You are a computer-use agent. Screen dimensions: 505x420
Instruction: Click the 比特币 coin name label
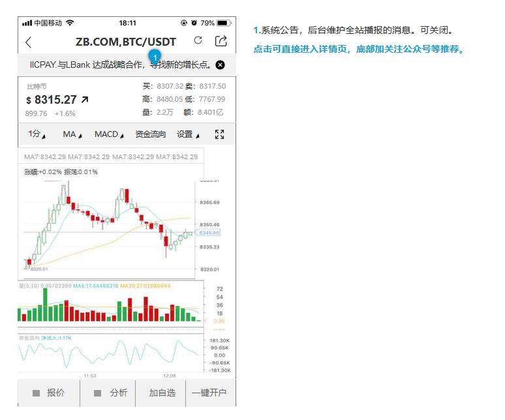pos(37,86)
